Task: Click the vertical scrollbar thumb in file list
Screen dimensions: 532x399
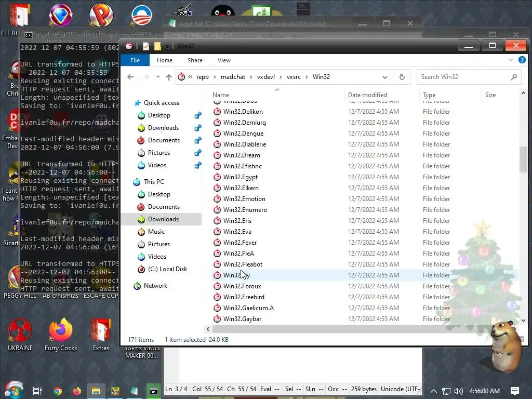Action: 523,159
